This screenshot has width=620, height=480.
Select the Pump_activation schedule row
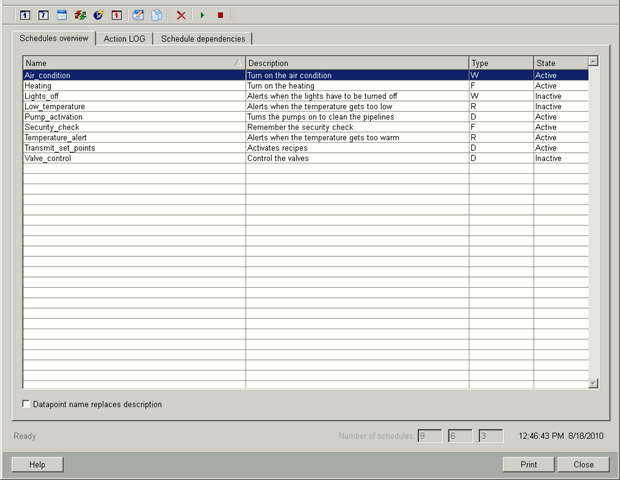[133, 117]
